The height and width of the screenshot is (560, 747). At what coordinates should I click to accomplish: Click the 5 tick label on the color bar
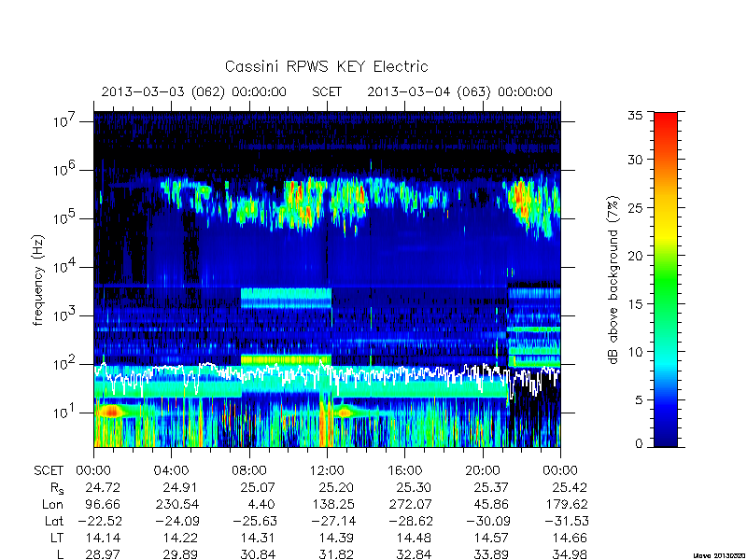point(639,399)
